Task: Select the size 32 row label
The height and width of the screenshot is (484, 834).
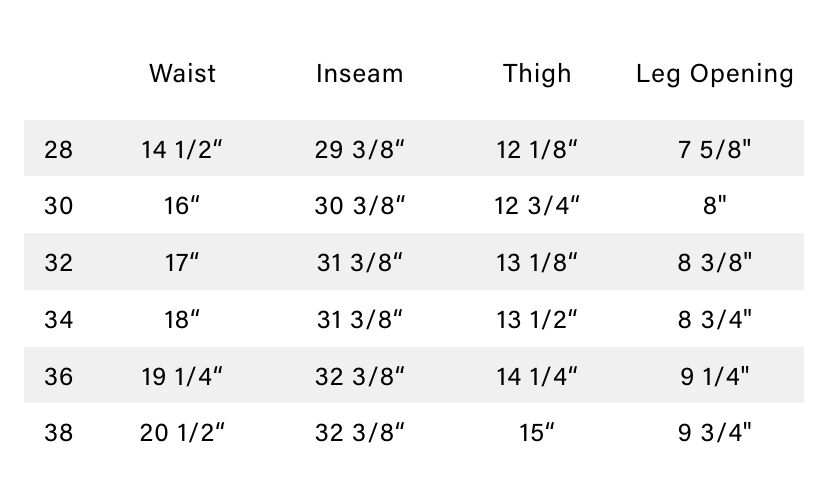Action: click(59, 263)
